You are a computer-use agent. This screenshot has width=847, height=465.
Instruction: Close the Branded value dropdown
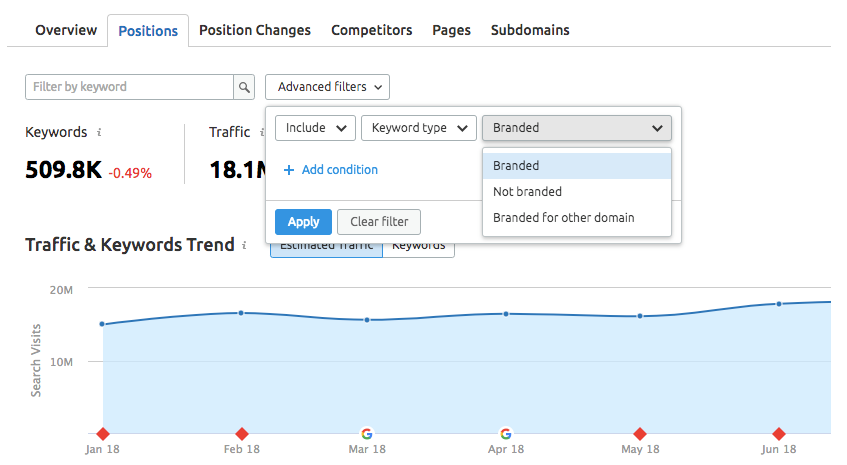coord(577,128)
